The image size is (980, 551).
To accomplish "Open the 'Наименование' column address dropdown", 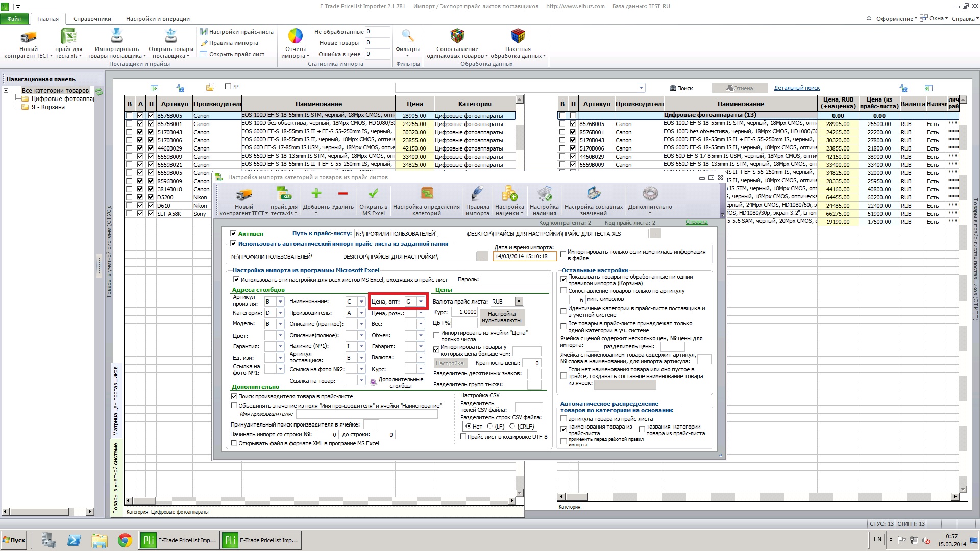I will (x=361, y=302).
